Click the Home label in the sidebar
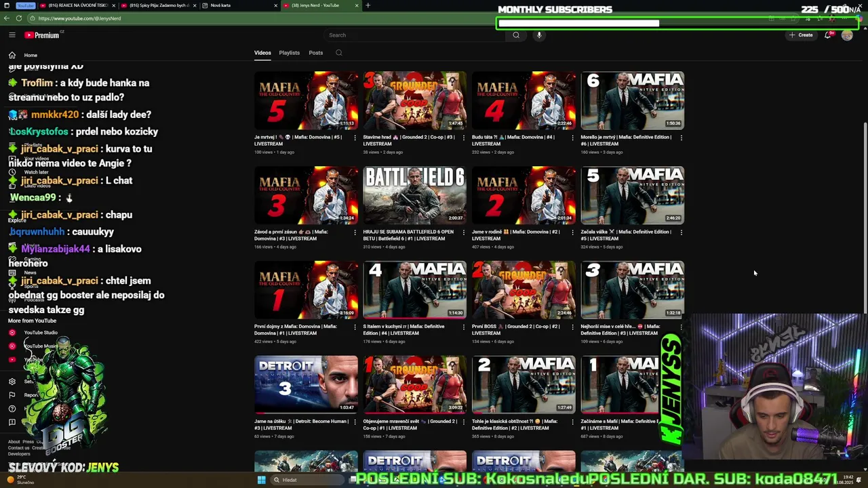The height and width of the screenshot is (488, 868). [31, 55]
